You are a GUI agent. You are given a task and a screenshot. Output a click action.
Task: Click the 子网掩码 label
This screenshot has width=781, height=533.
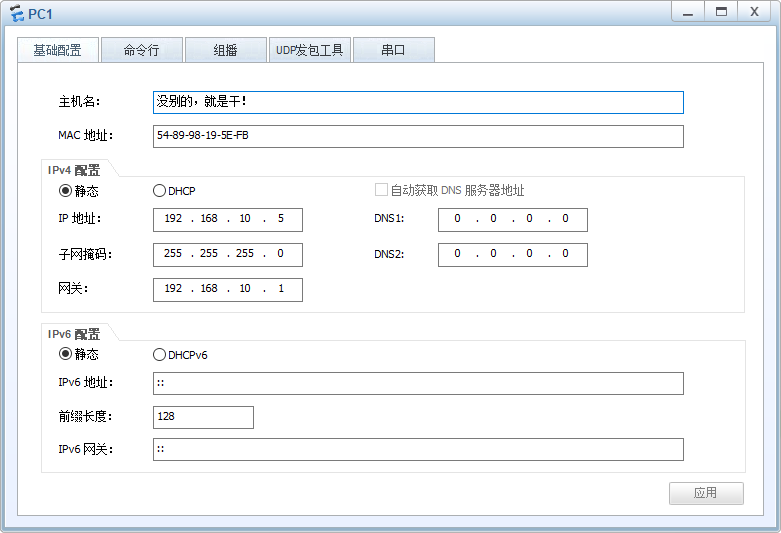click(x=85, y=255)
